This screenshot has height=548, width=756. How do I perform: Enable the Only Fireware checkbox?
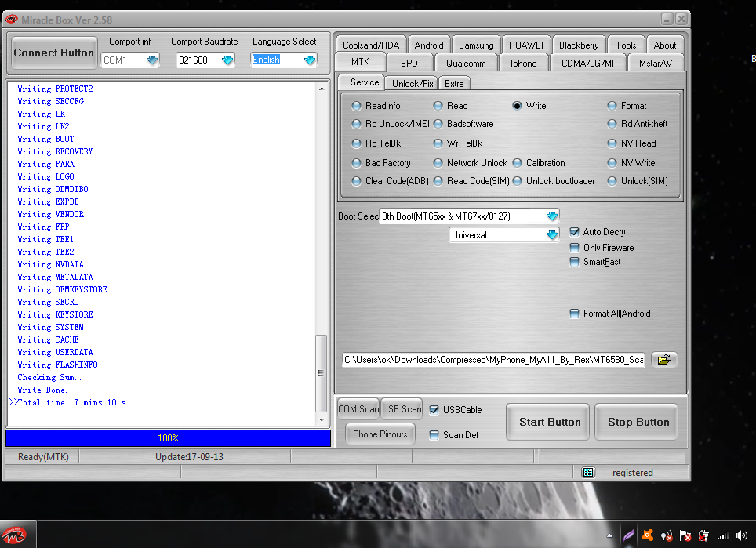pos(574,248)
